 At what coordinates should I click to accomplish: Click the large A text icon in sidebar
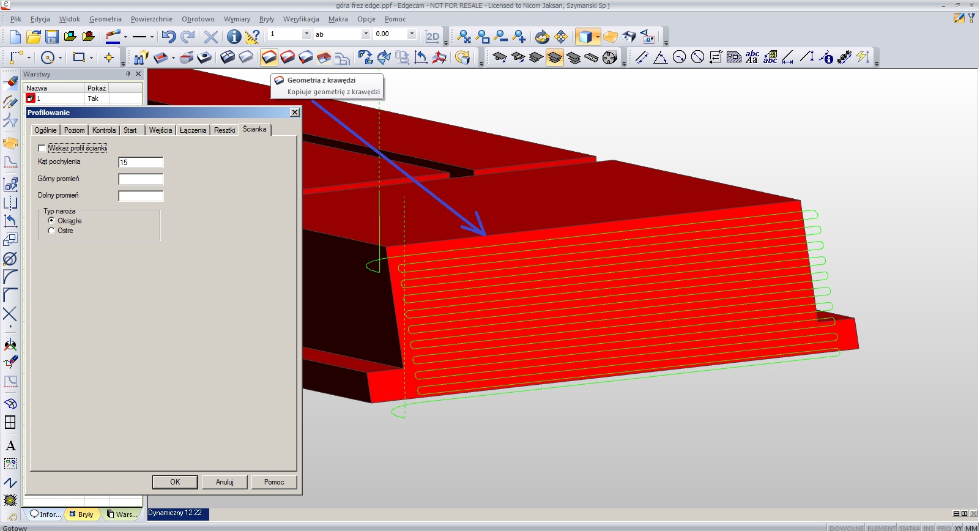coord(10,445)
